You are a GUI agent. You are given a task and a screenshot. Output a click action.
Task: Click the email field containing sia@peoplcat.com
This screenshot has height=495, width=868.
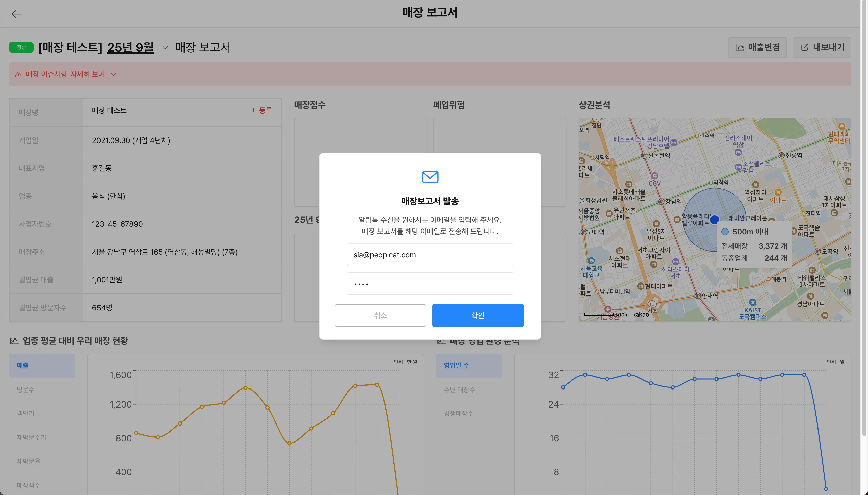tap(430, 255)
